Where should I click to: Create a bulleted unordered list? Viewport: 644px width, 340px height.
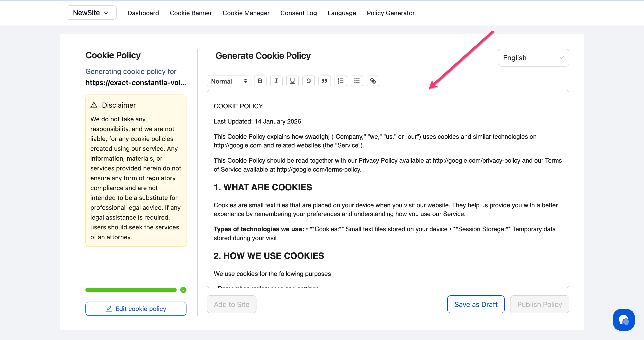pos(357,81)
